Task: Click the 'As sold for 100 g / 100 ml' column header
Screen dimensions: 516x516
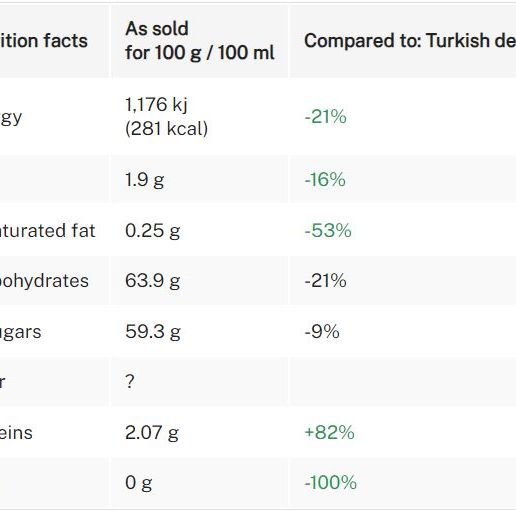Action: tap(199, 41)
